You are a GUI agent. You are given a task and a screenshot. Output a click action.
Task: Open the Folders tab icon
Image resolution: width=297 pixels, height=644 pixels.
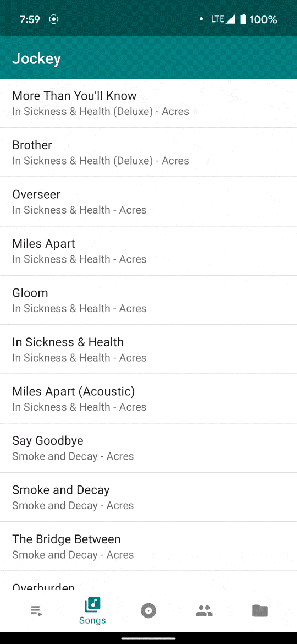click(x=260, y=611)
